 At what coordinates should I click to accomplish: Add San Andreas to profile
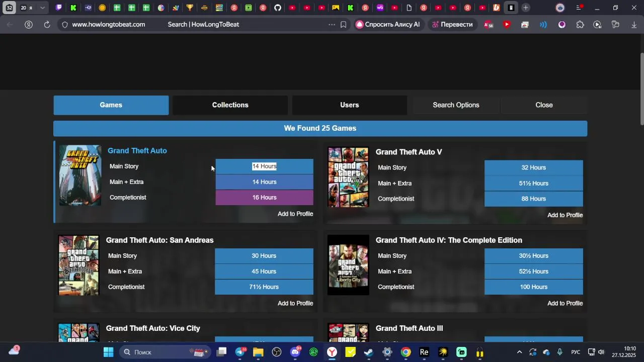[x=295, y=303]
